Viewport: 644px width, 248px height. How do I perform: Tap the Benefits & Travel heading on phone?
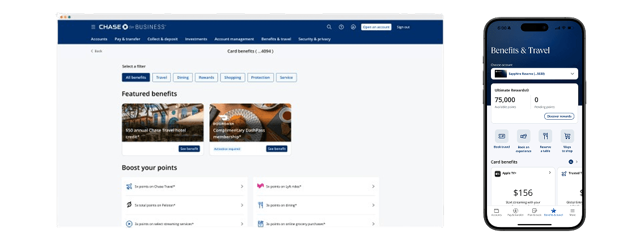point(520,50)
